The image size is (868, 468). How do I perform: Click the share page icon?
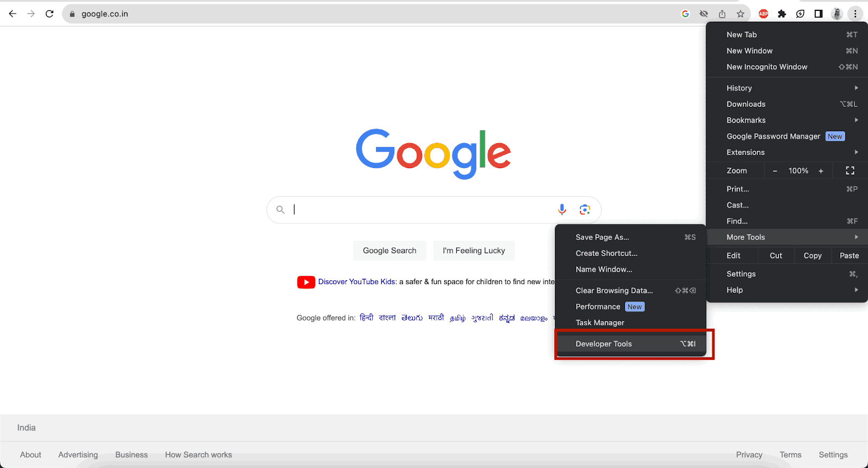point(722,14)
